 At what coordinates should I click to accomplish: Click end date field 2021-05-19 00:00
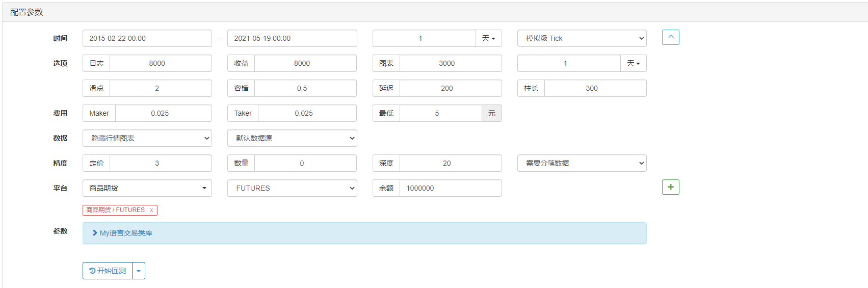pyautogui.click(x=292, y=38)
